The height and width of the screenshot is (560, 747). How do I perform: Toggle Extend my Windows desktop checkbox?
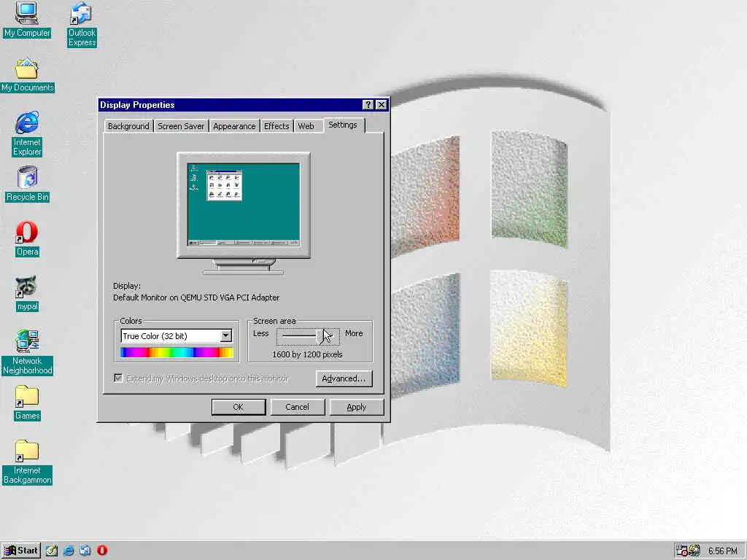[118, 378]
